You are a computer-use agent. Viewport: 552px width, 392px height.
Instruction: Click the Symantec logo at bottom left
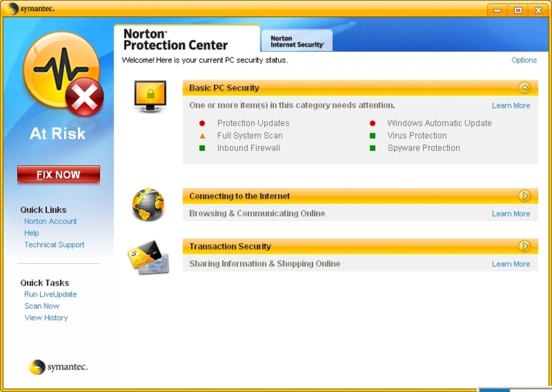point(58,367)
